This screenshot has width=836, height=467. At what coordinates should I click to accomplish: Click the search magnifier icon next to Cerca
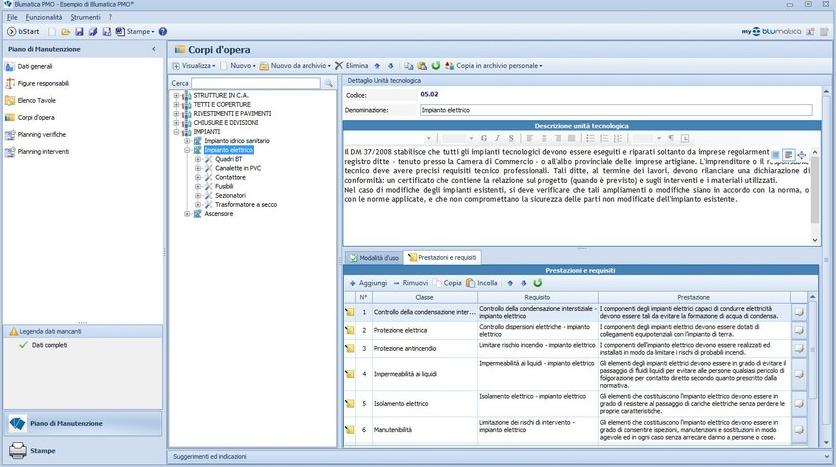tap(327, 83)
